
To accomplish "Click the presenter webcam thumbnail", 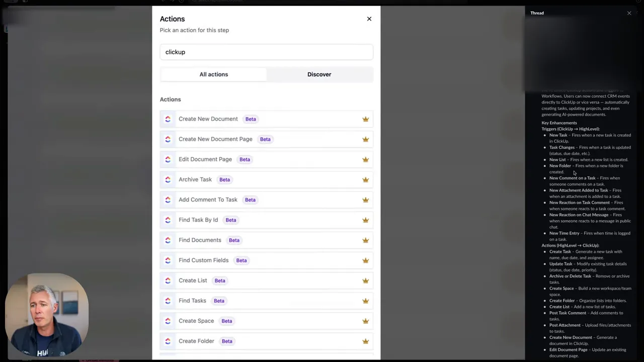I will pos(47,315).
